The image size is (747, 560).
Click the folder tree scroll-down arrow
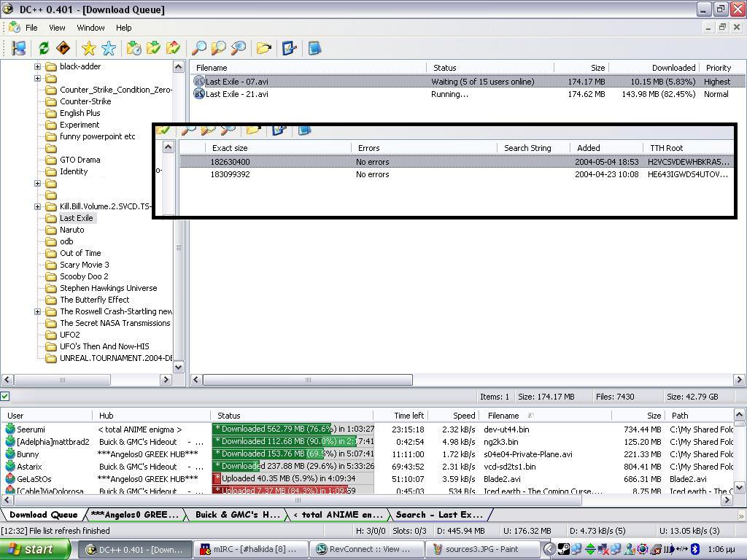(179, 367)
